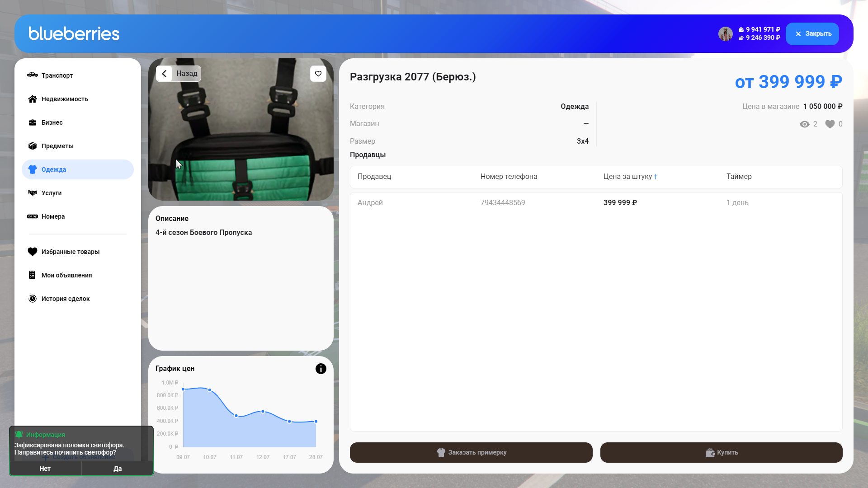Click the likes heart counter icon
The width and height of the screenshot is (868, 488).
pos(830,124)
